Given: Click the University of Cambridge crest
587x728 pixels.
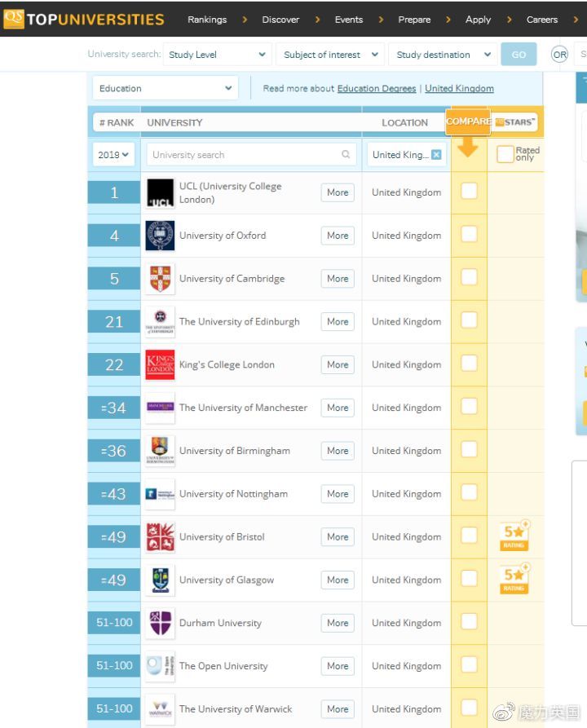Looking at the screenshot, I should click(161, 279).
